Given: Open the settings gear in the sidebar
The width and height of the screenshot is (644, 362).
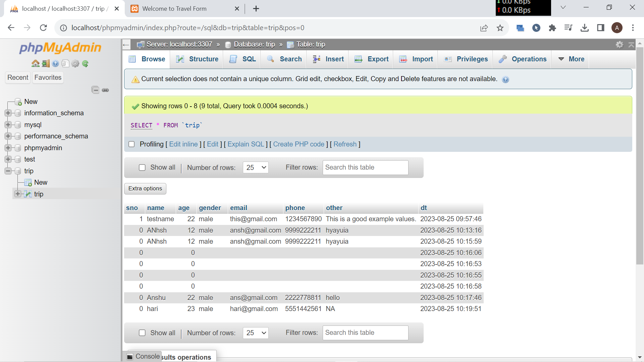Looking at the screenshot, I should (x=75, y=64).
